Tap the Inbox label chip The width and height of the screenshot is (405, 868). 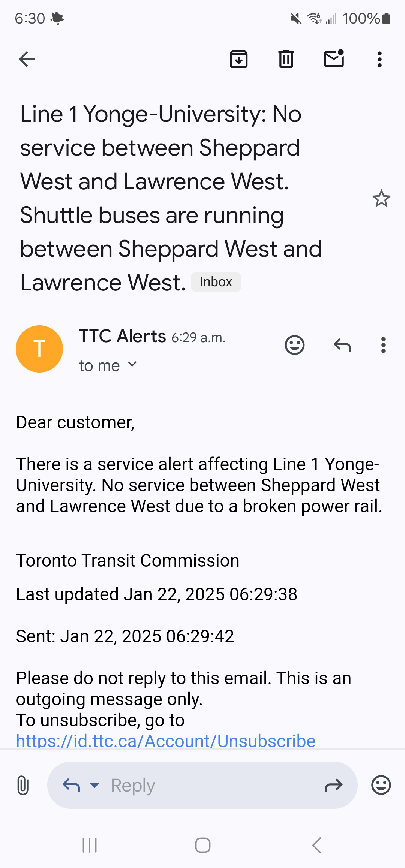pos(216,282)
